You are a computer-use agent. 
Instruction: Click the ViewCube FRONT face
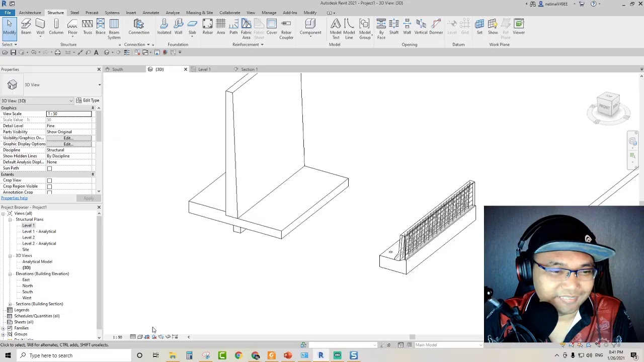604,107
